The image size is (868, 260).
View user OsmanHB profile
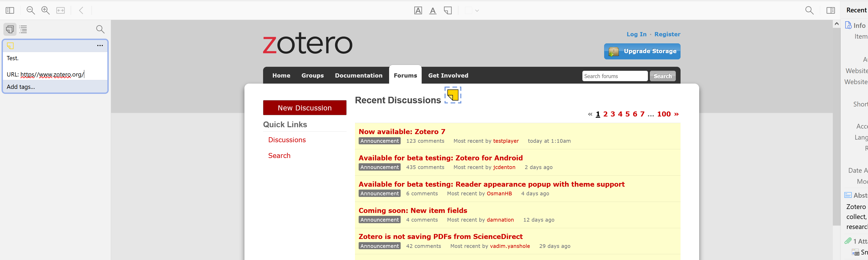click(x=499, y=193)
